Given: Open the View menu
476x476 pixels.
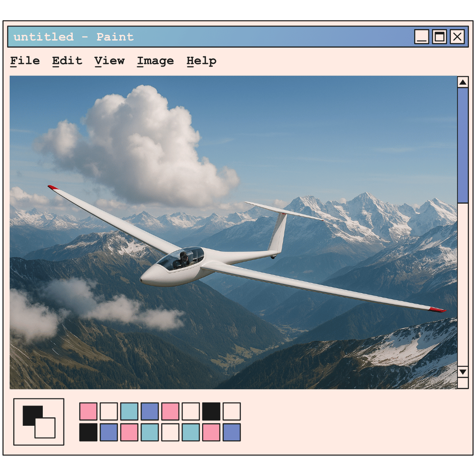Looking at the screenshot, I should click(109, 61).
